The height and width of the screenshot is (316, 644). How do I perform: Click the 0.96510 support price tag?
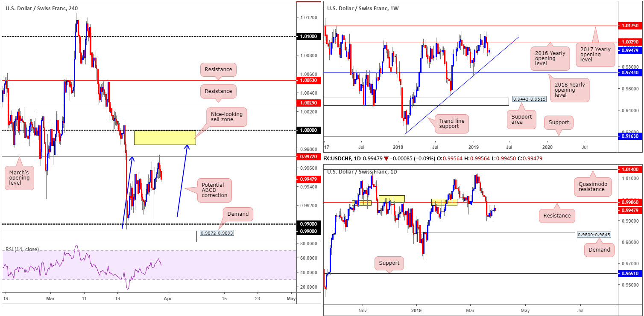(630, 274)
